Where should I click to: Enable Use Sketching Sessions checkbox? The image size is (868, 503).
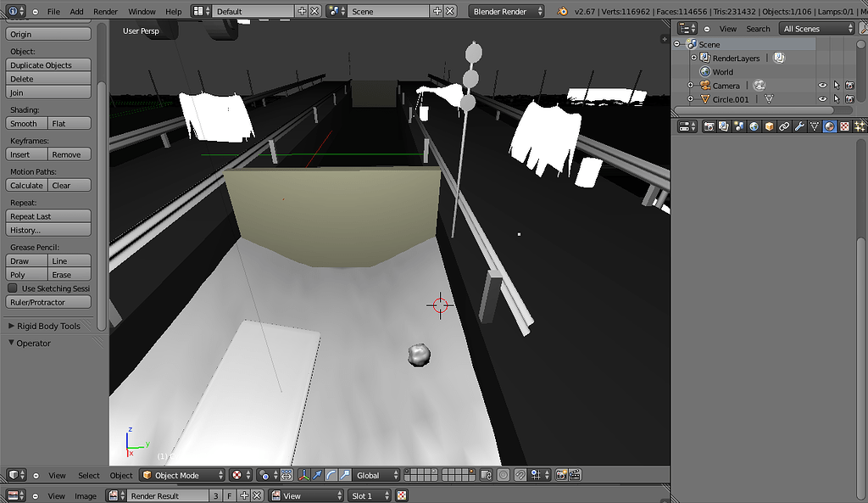pyautogui.click(x=12, y=288)
